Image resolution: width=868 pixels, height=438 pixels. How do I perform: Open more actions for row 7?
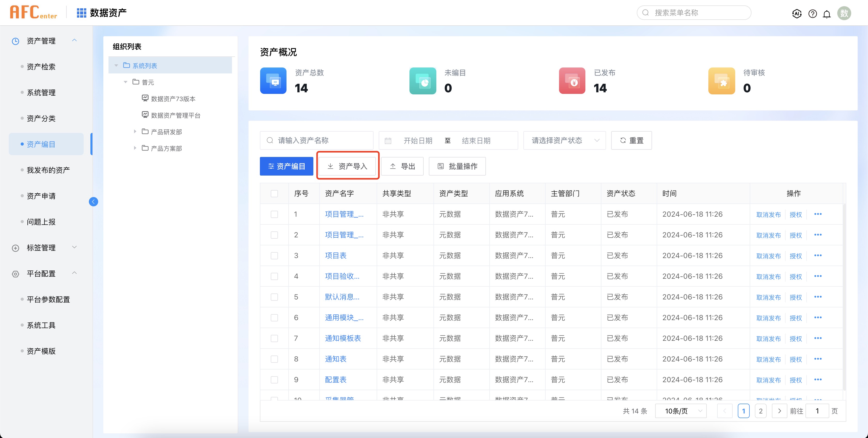818,338
